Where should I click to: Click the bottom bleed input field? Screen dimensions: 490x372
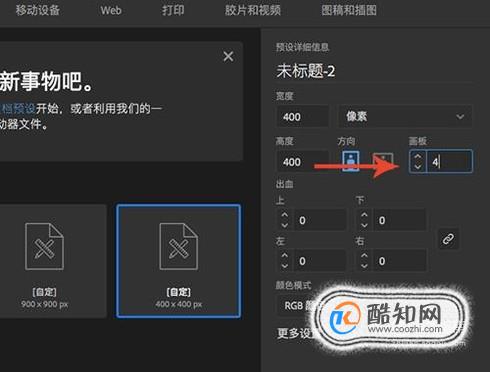tap(399, 220)
